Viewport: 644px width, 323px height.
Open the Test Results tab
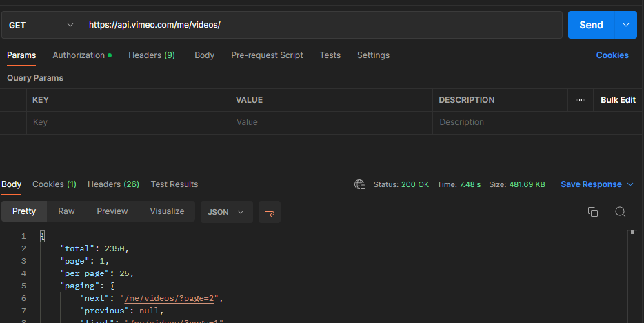click(174, 184)
